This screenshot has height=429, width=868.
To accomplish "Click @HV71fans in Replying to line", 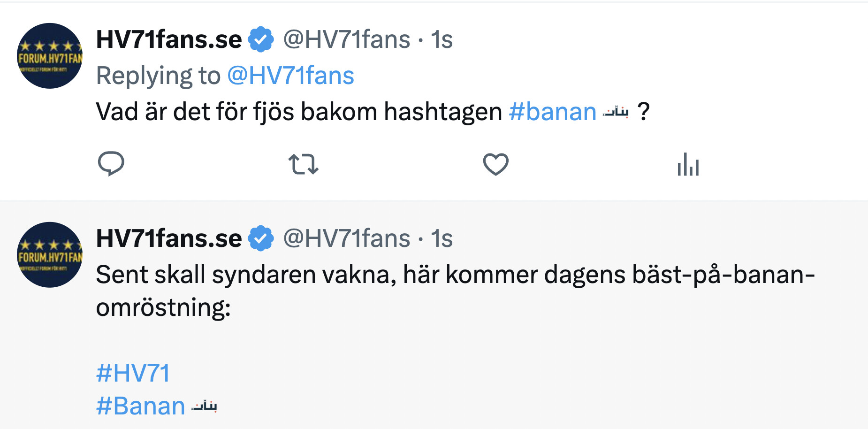I will [x=290, y=76].
